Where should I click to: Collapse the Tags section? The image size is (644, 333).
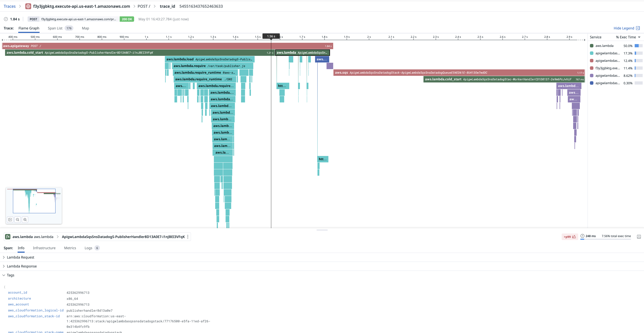[9, 275]
